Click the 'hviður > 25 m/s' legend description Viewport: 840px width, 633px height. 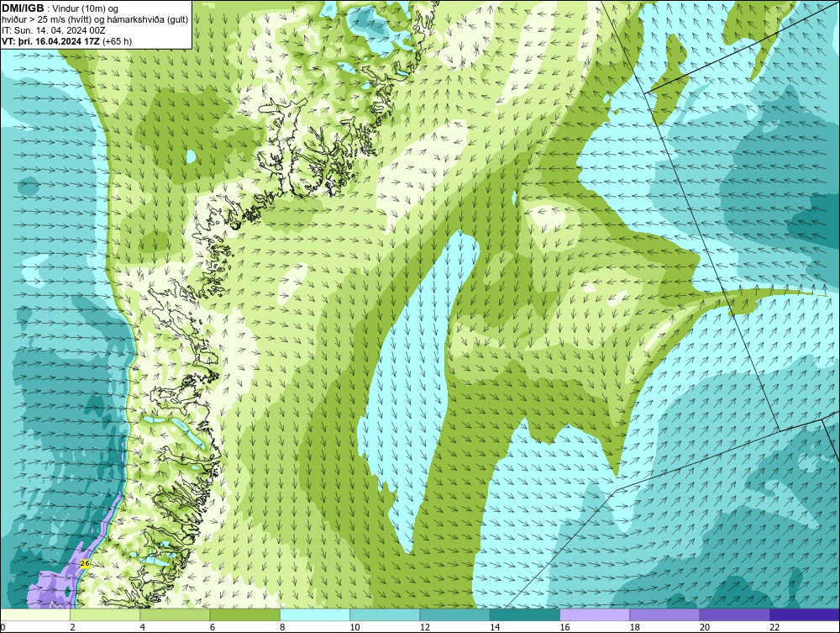pos(95,19)
